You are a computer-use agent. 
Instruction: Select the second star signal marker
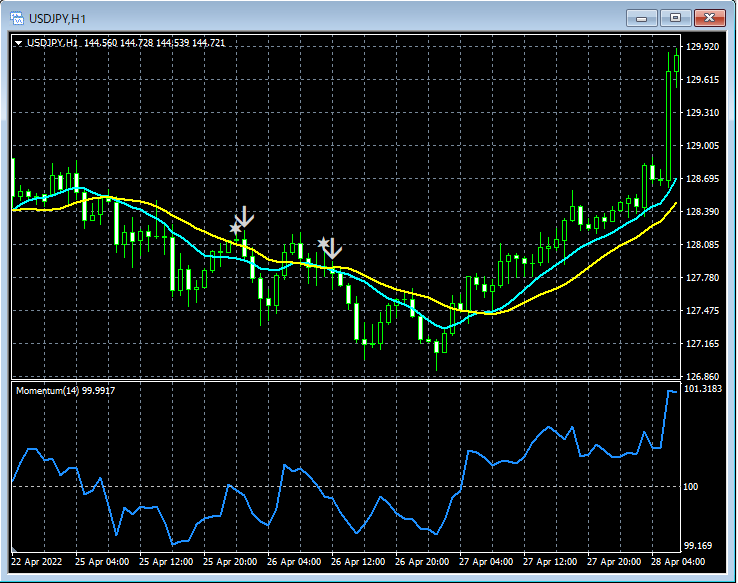[323, 243]
